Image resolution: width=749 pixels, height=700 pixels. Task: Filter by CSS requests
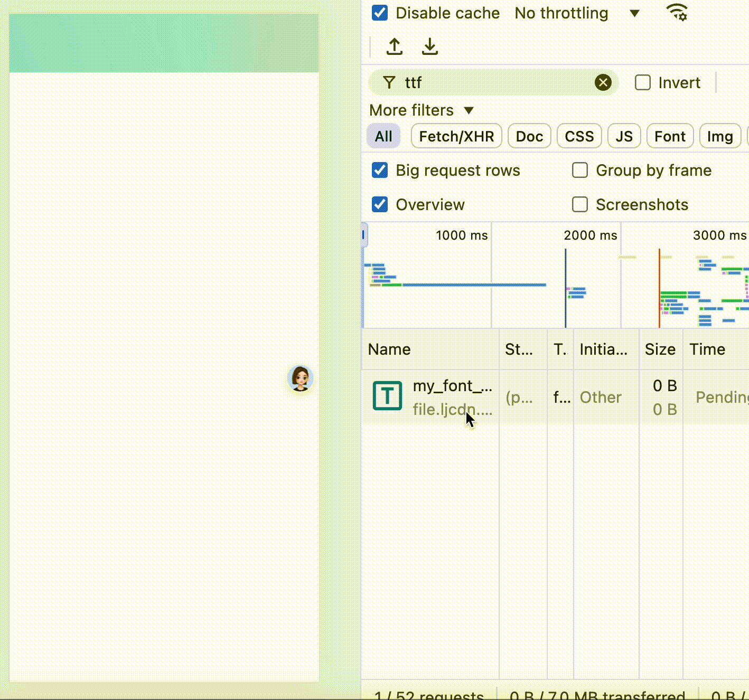coord(579,136)
